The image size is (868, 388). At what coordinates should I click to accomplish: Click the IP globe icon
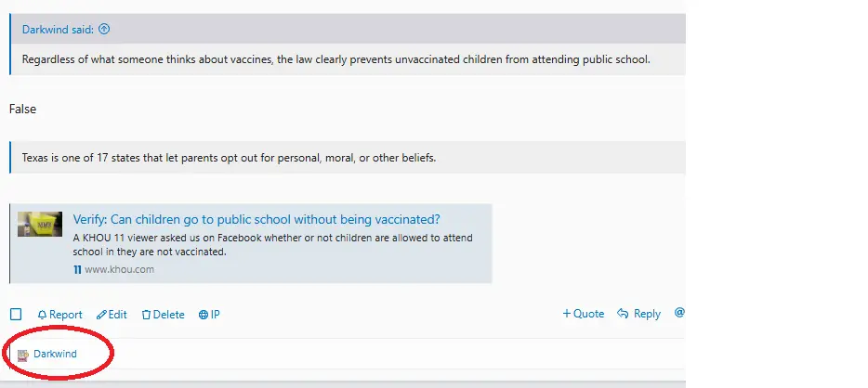click(204, 315)
